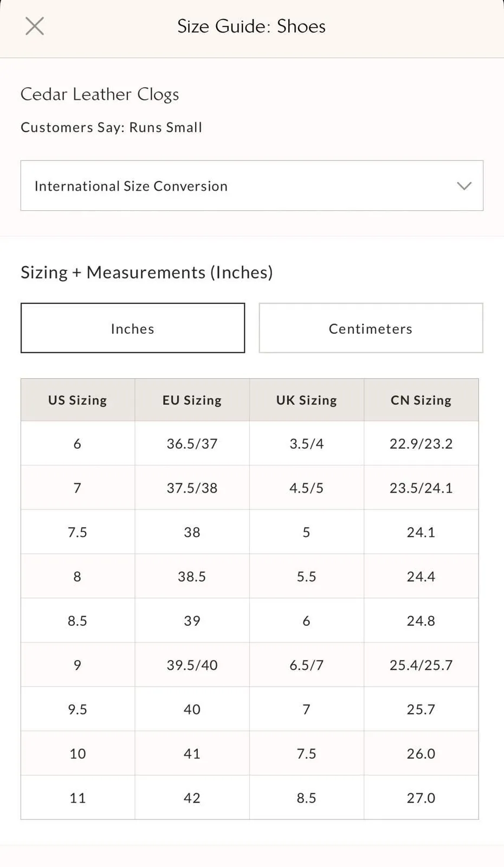Tap the US size 6 row

click(x=249, y=443)
